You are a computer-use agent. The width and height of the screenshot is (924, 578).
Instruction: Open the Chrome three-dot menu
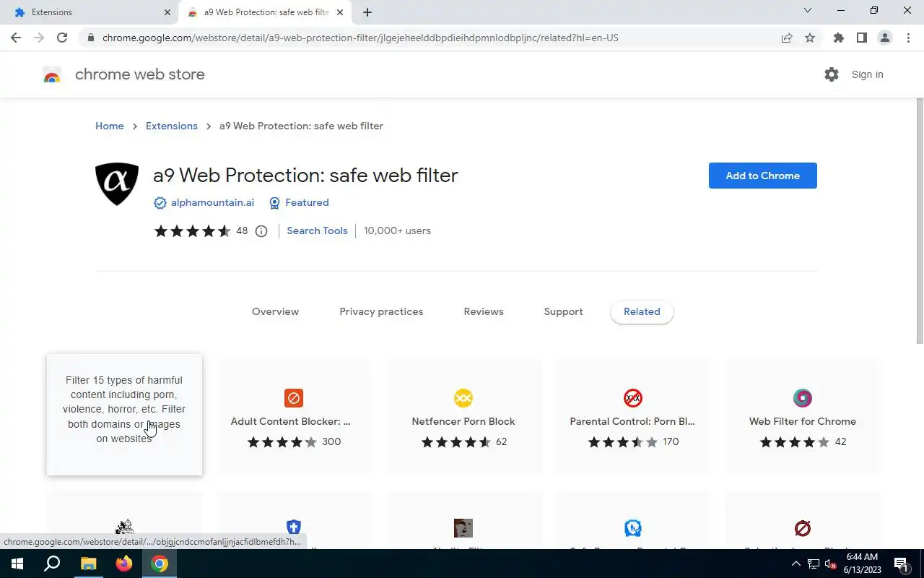pos(908,38)
